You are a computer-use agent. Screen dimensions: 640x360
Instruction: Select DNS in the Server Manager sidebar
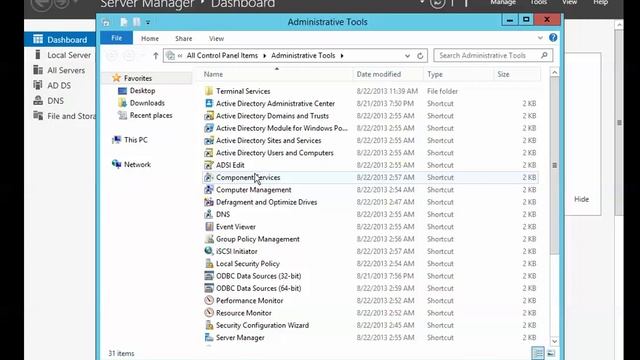60,101
